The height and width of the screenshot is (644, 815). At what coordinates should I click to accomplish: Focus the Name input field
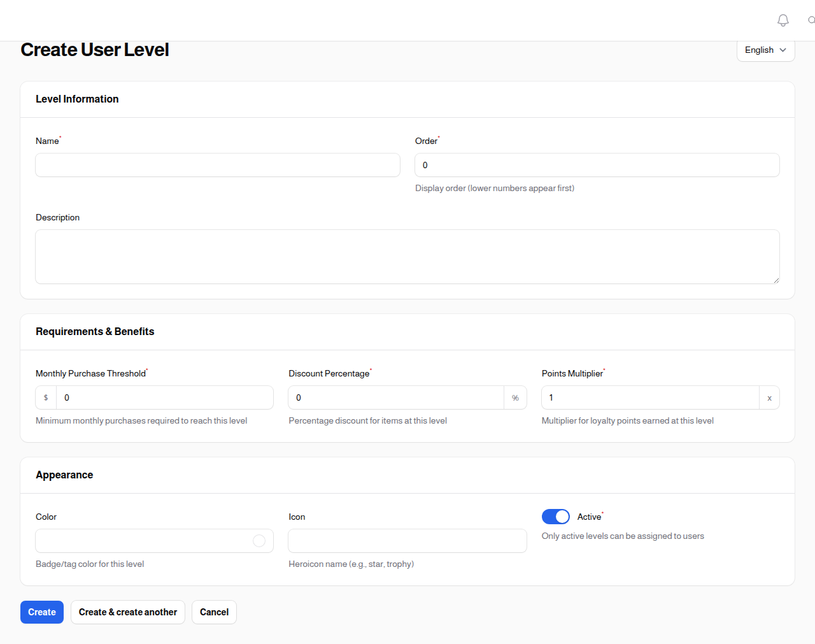point(218,164)
